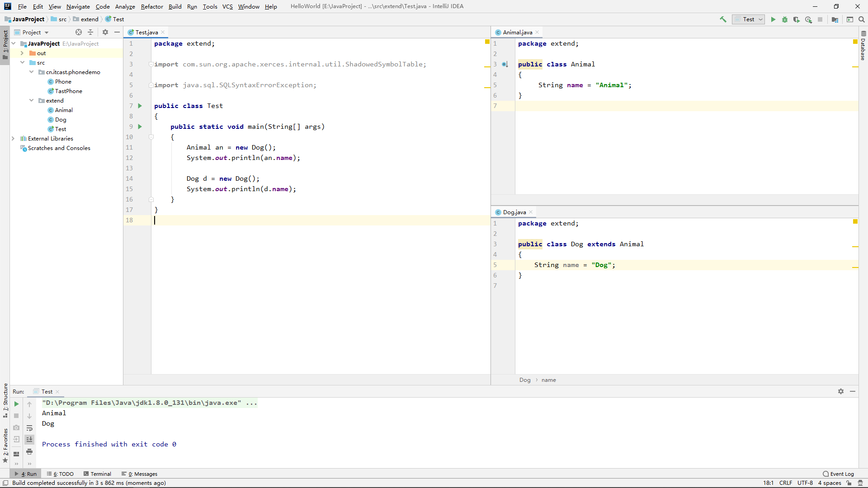Open the Project Structure icon
The image size is (868, 488).
(835, 19)
